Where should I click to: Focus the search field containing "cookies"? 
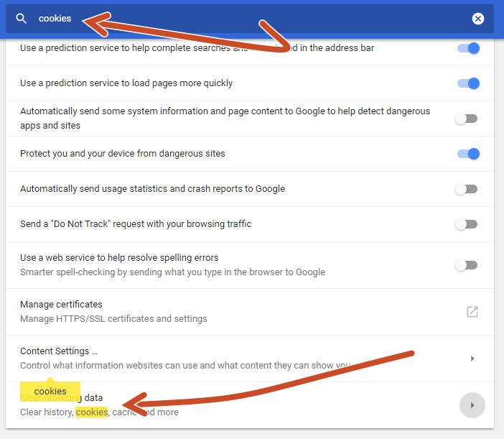(x=215, y=19)
